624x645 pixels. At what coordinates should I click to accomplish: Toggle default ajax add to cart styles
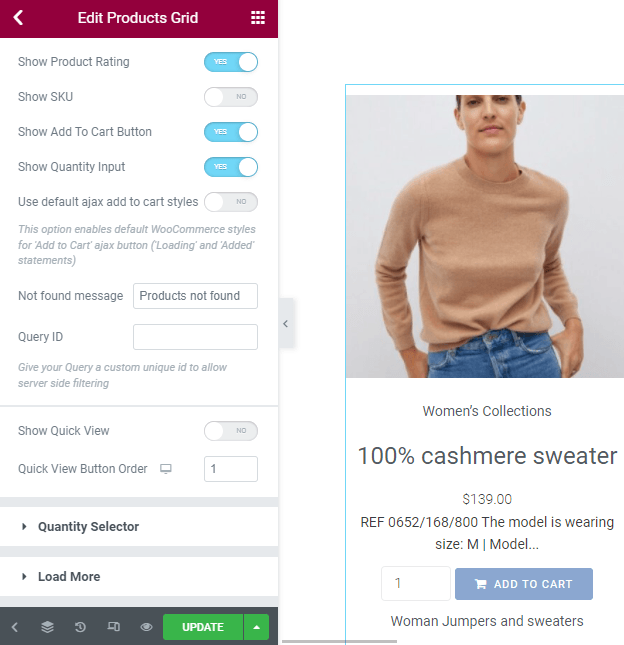point(231,202)
